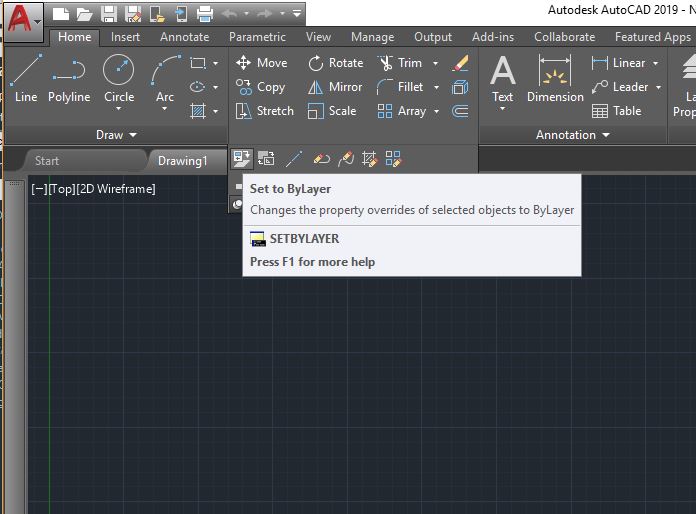Select the Rectangle tool
This screenshot has width=696, height=514.
198,63
